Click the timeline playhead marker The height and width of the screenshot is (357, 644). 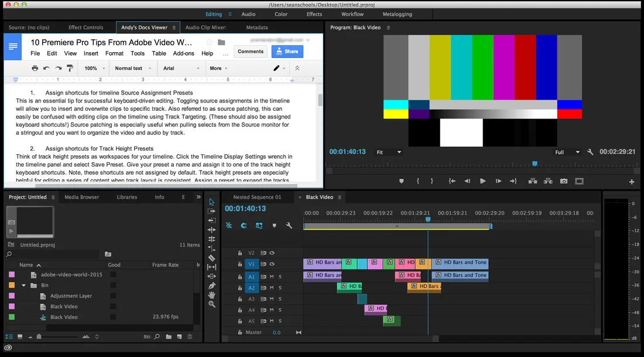click(428, 220)
